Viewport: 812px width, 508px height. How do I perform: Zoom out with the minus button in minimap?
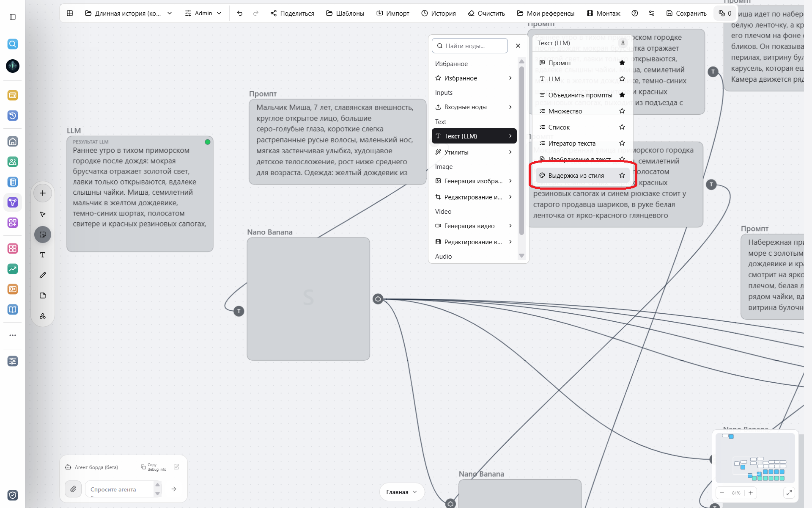coord(722,493)
